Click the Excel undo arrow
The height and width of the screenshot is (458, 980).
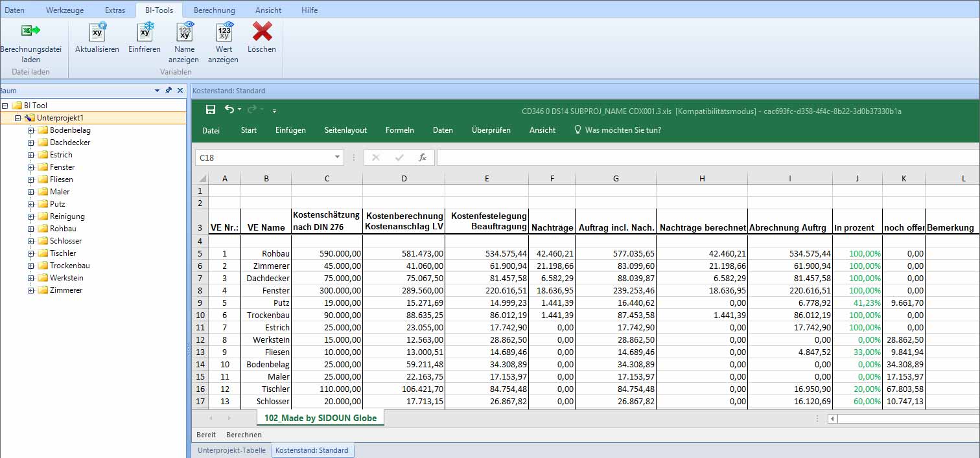(229, 109)
